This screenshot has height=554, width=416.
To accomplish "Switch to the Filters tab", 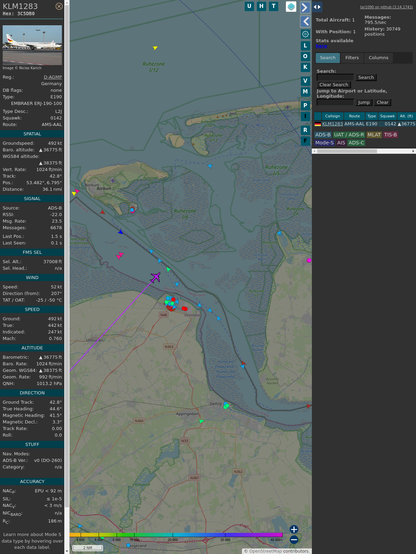I will (x=352, y=58).
